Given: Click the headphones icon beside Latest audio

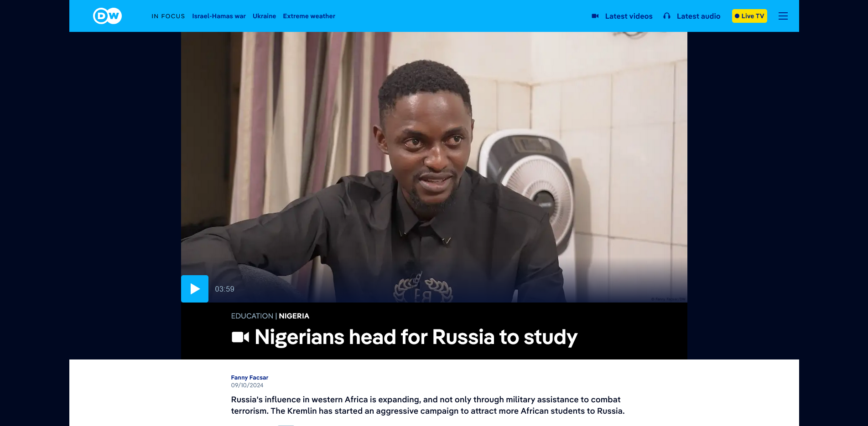Looking at the screenshot, I should coord(667,16).
